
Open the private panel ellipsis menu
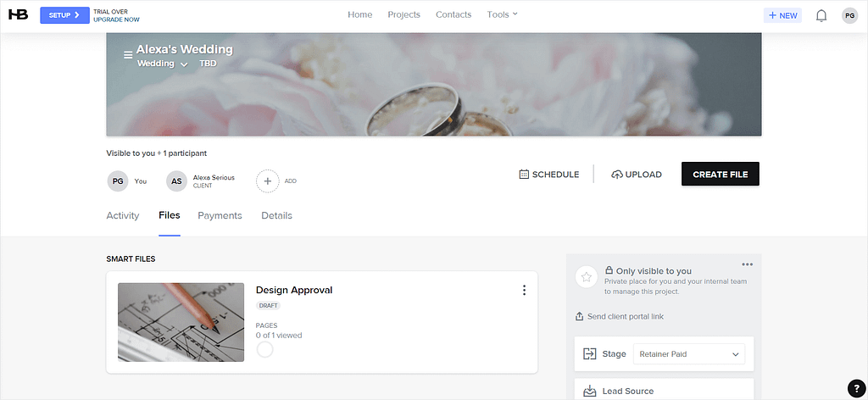click(x=748, y=264)
